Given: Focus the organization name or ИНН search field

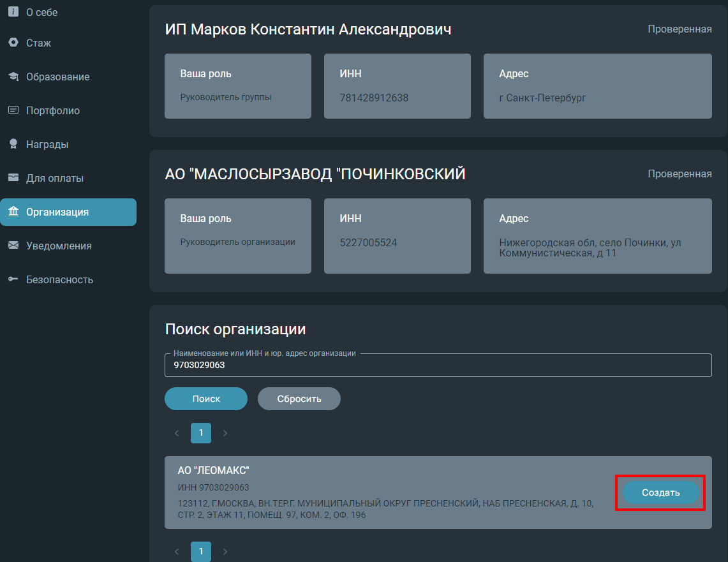Looking at the screenshot, I should (438, 366).
